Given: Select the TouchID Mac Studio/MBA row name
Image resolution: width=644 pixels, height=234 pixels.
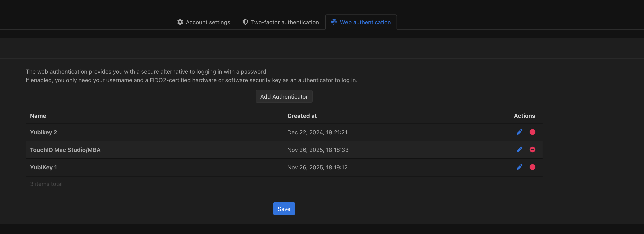Looking at the screenshot, I should click(65, 150).
